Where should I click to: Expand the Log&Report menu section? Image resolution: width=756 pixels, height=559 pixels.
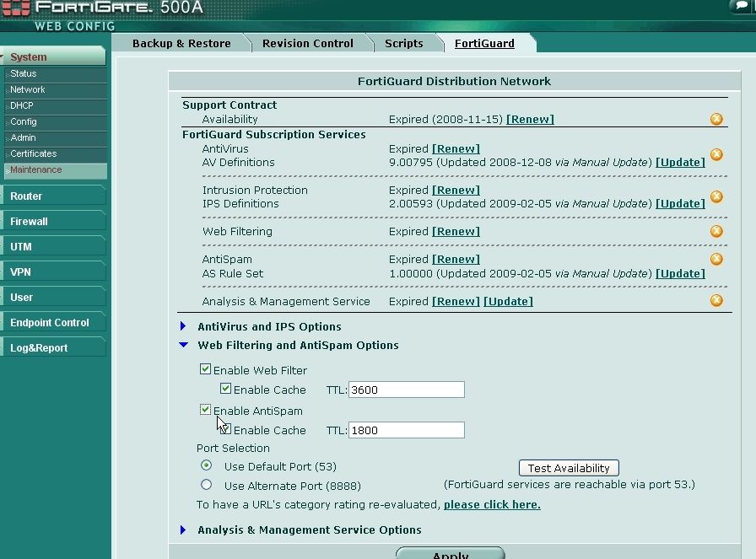(53, 348)
